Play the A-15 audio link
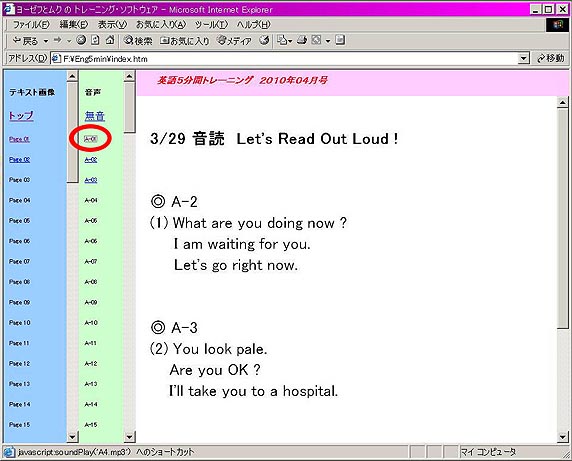The image size is (572, 461). (91, 425)
